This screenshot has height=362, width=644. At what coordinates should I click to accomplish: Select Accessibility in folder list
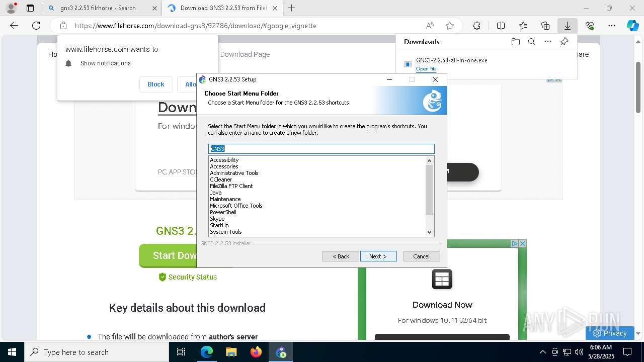(x=224, y=160)
